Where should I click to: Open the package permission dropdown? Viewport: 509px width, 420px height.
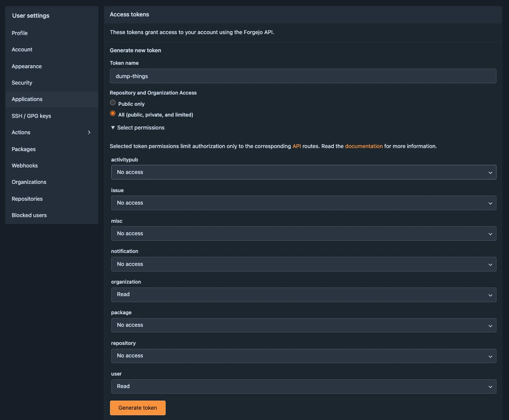coord(303,325)
